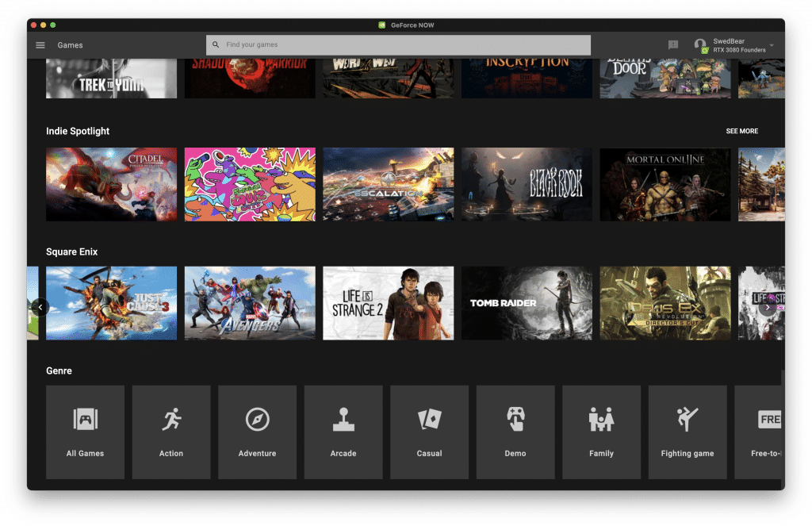Select the Casual genre cards tile
Image resolution: width=812 pixels, height=526 pixels.
[429, 432]
